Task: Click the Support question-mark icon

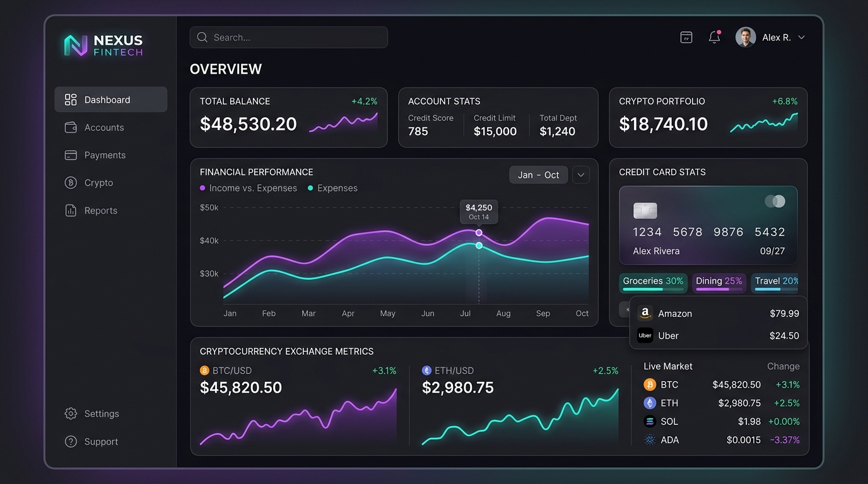Action: click(71, 442)
